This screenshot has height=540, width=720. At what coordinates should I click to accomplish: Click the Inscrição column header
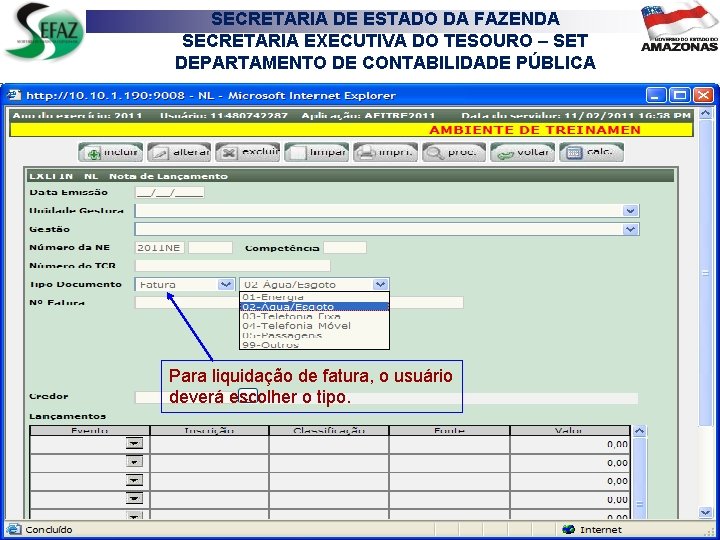tap(209, 430)
